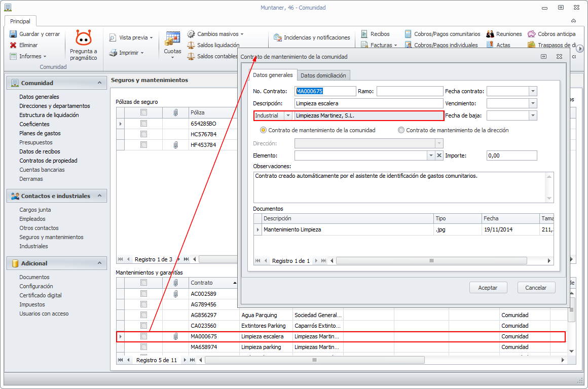Open Usuarios con acceso link

click(44, 314)
